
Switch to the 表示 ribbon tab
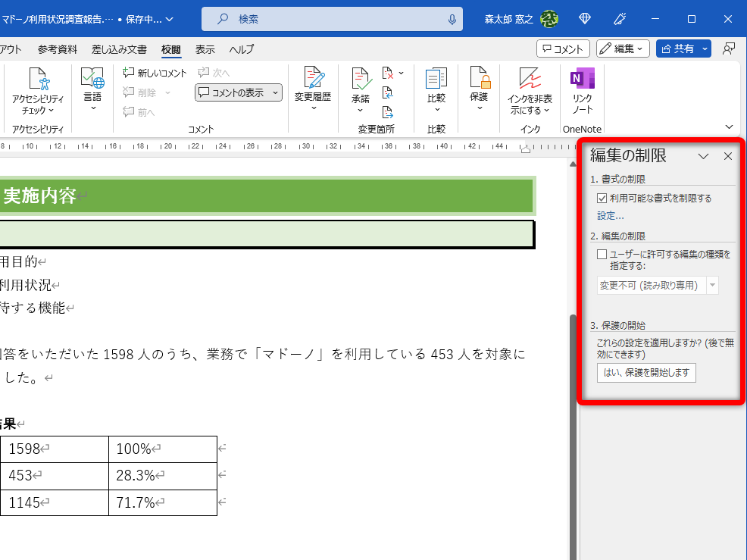[x=204, y=49]
